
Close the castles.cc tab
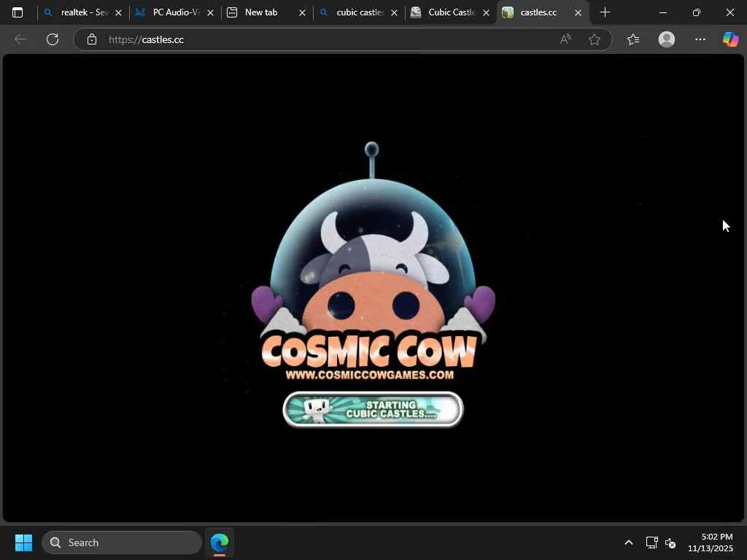click(x=578, y=13)
